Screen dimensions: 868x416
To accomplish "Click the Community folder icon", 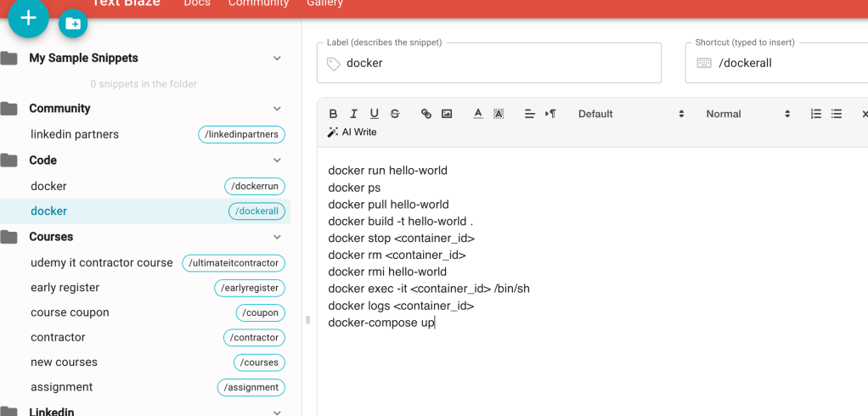I will 8,109.
